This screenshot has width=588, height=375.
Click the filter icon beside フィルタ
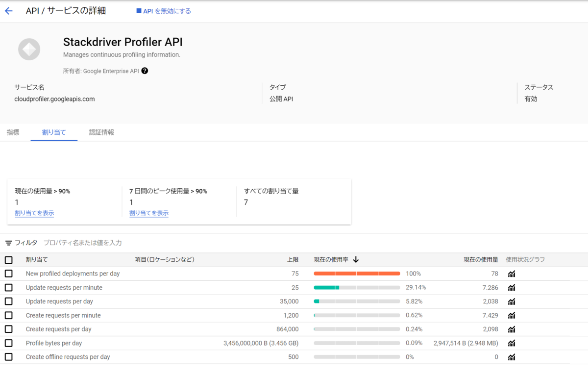tap(8, 243)
